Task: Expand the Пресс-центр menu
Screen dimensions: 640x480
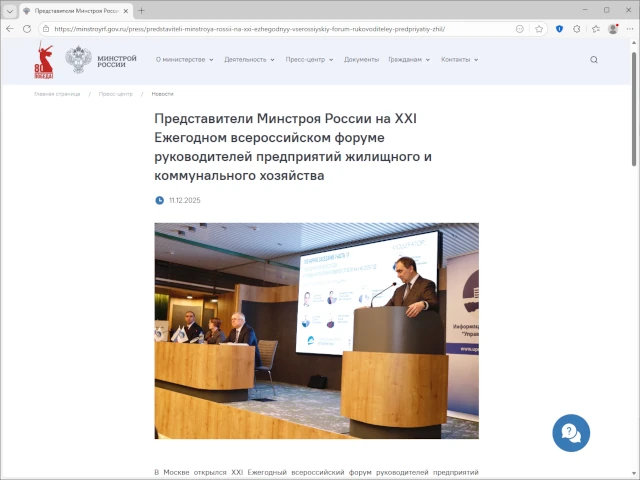Action: click(x=309, y=60)
